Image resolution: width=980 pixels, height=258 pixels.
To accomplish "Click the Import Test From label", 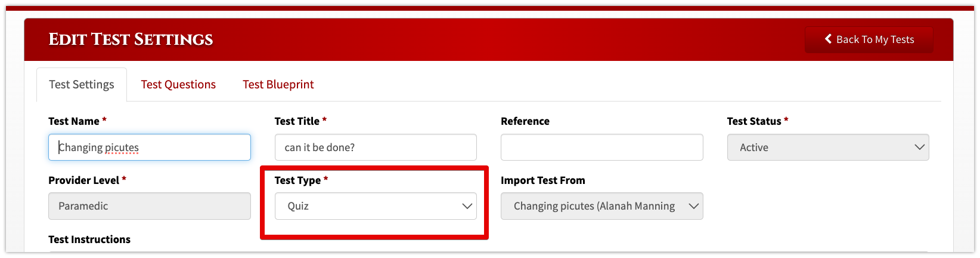I will click(543, 180).
